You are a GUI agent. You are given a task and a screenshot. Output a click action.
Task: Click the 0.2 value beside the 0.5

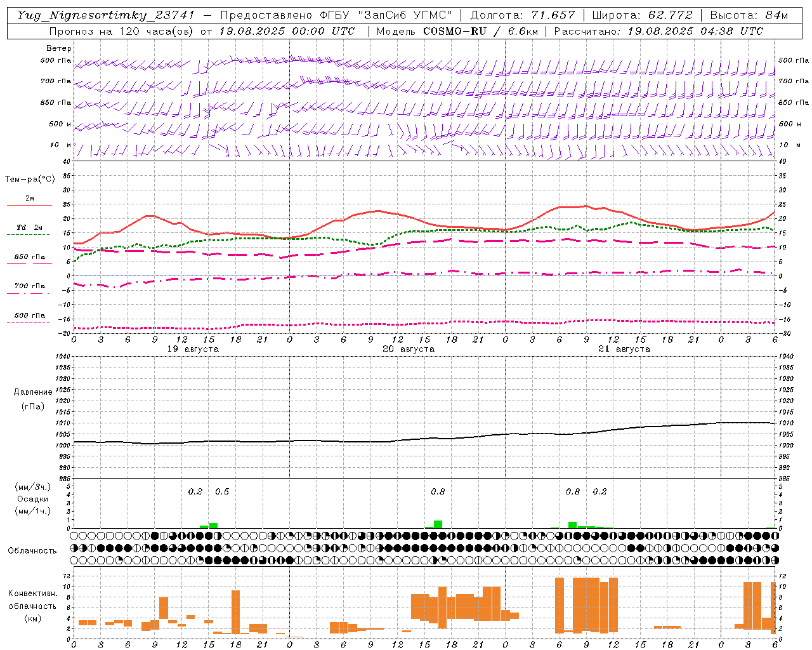coord(195,491)
